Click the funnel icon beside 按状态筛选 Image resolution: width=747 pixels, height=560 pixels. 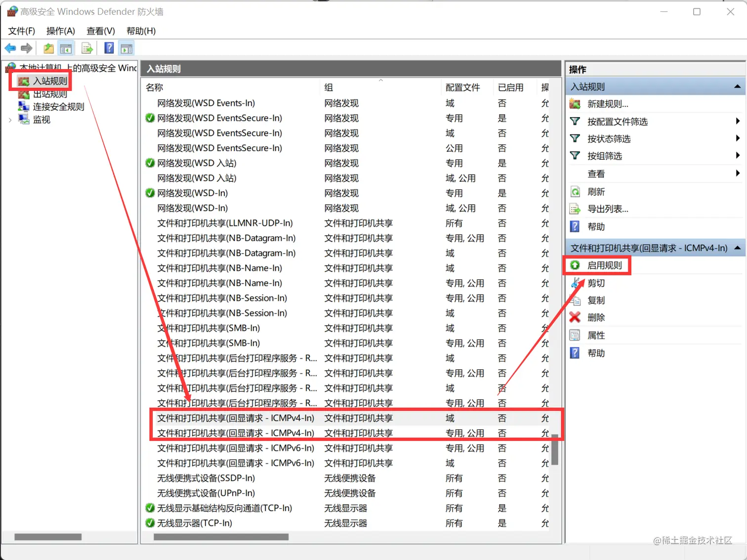pyautogui.click(x=575, y=138)
